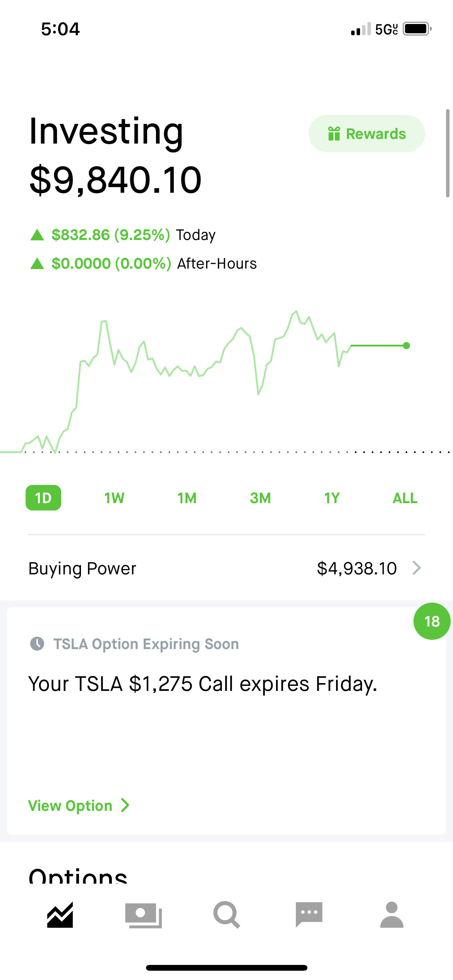Image resolution: width=453 pixels, height=980 pixels.
Task: Tap the green dot on the chart line
Action: pos(406,346)
